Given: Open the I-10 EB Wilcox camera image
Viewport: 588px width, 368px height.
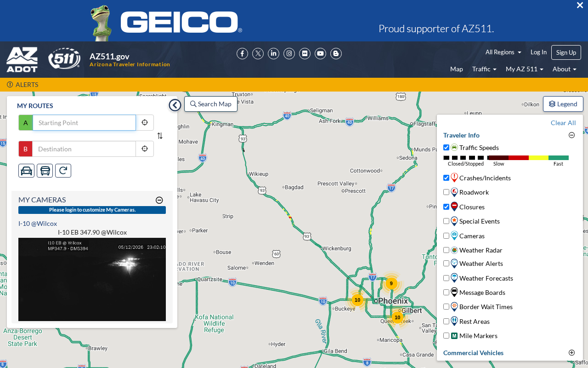Looking at the screenshot, I should 92,279.
